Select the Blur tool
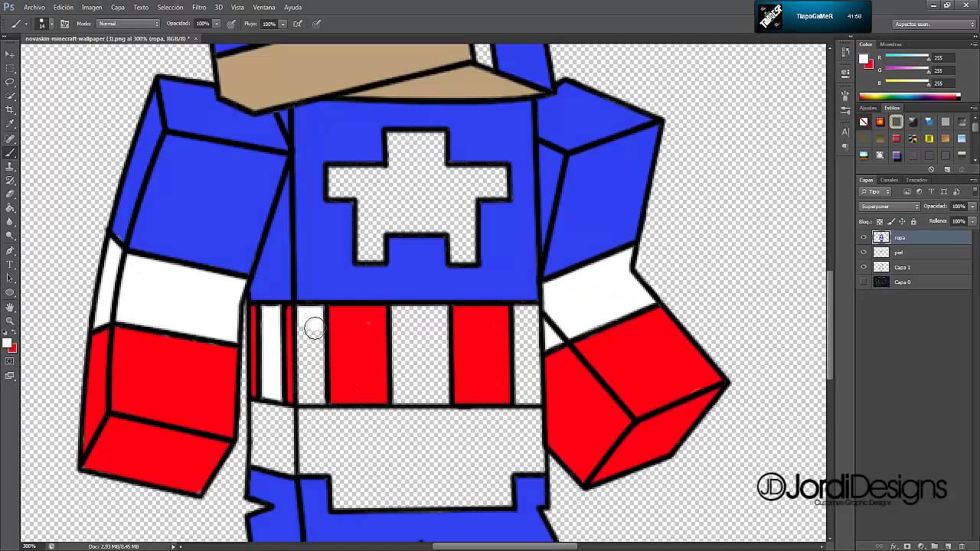The height and width of the screenshot is (551, 980). tap(10, 223)
